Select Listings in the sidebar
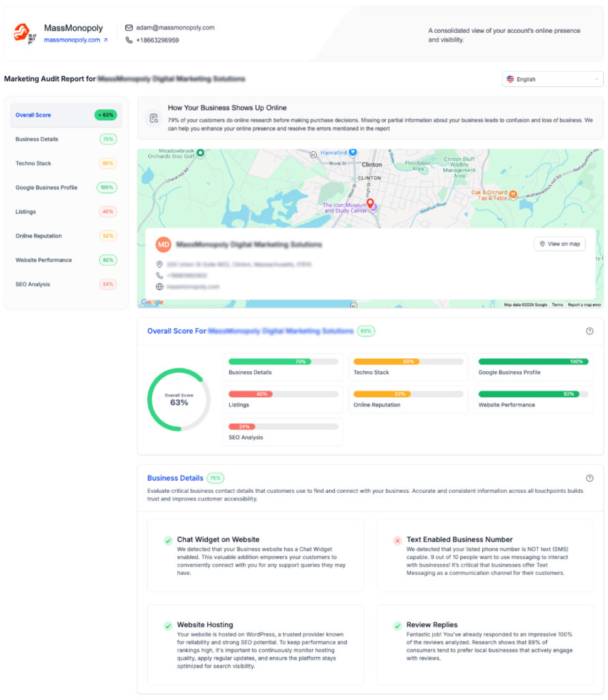The width and height of the screenshot is (608, 700). coord(66,212)
